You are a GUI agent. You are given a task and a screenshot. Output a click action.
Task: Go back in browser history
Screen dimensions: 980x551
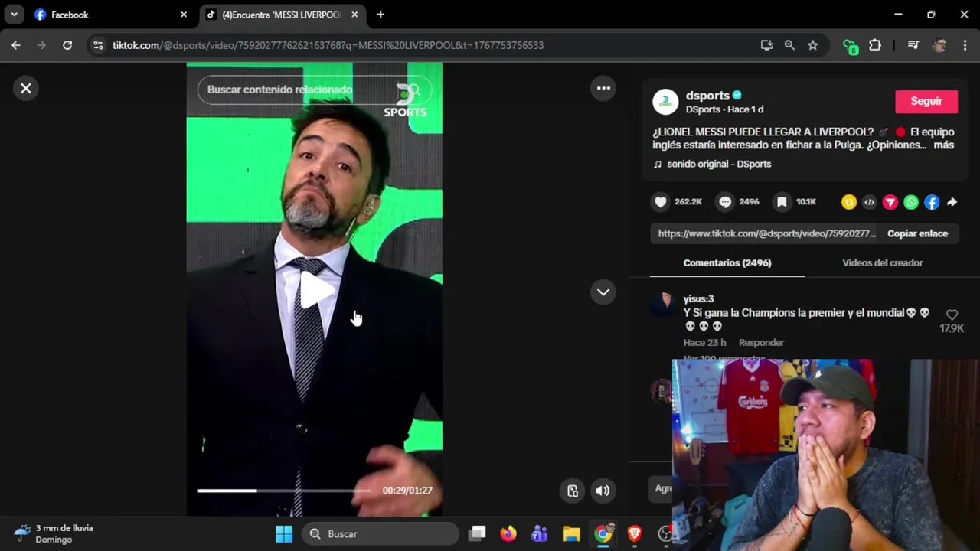point(16,45)
